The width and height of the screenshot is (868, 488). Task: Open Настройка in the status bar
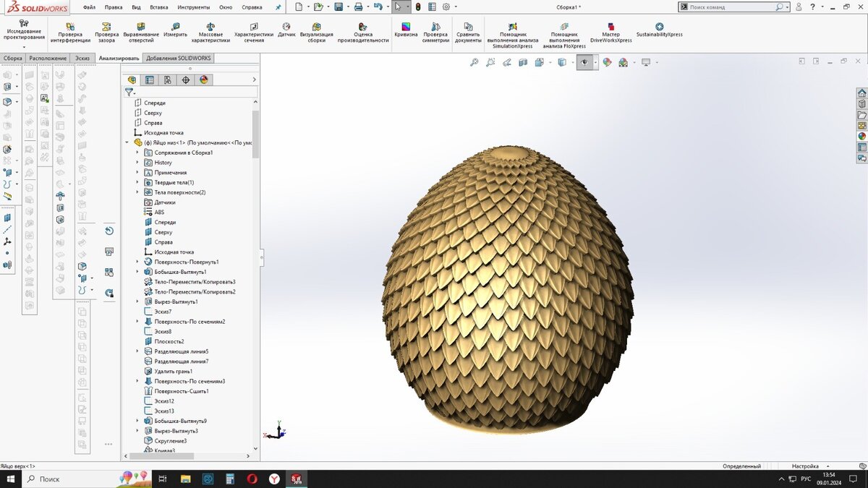coord(805,466)
